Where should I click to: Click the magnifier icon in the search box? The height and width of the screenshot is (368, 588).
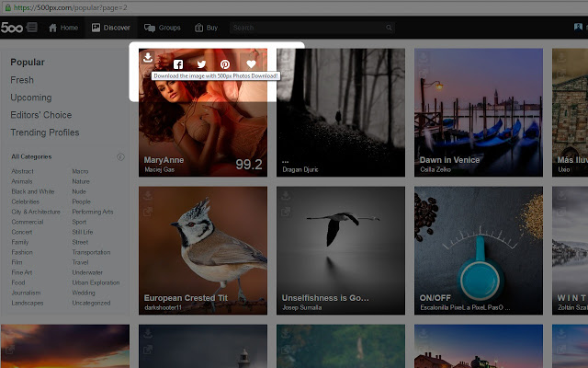point(389,28)
